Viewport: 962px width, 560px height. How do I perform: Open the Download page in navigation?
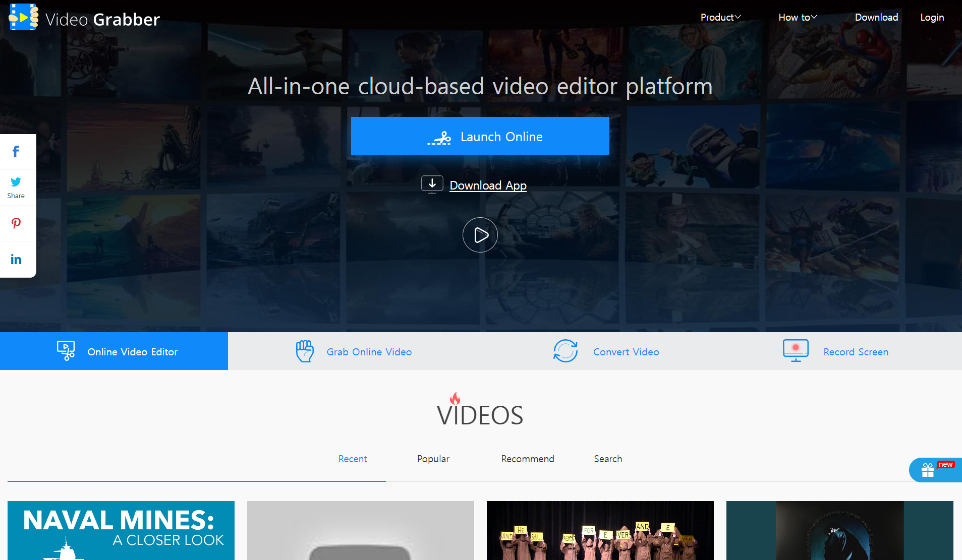tap(876, 17)
